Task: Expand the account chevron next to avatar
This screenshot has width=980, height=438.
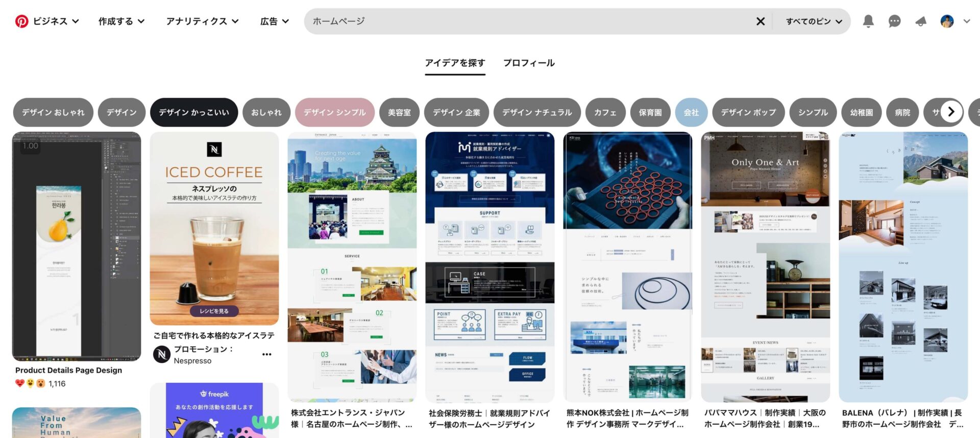Action: coord(967,21)
